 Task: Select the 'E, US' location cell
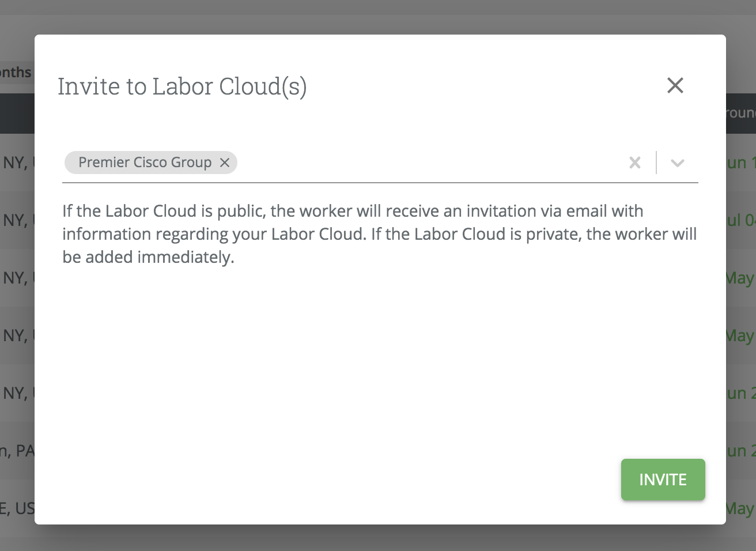pos(17,508)
